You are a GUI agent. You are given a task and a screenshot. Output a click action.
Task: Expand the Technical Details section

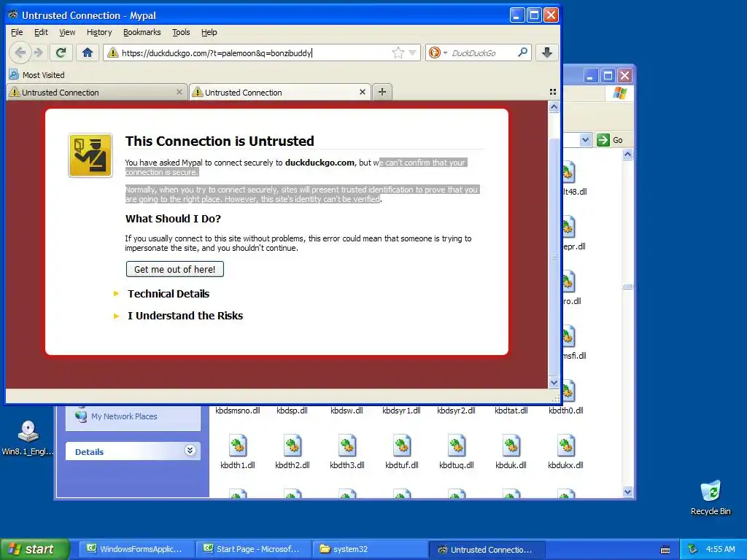[x=169, y=294]
